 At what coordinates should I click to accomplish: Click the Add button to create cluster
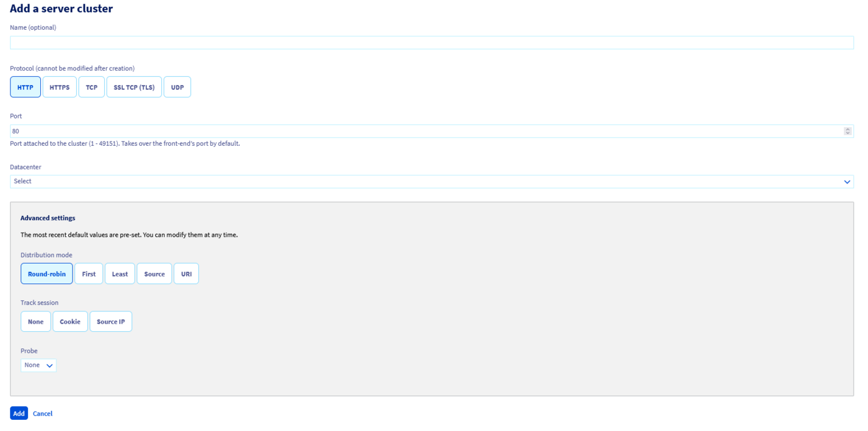tap(19, 413)
